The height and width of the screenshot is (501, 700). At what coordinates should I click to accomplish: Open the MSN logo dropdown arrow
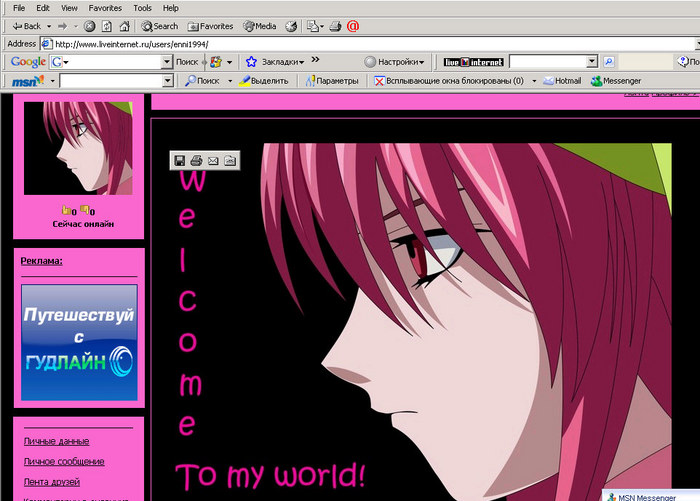point(52,81)
